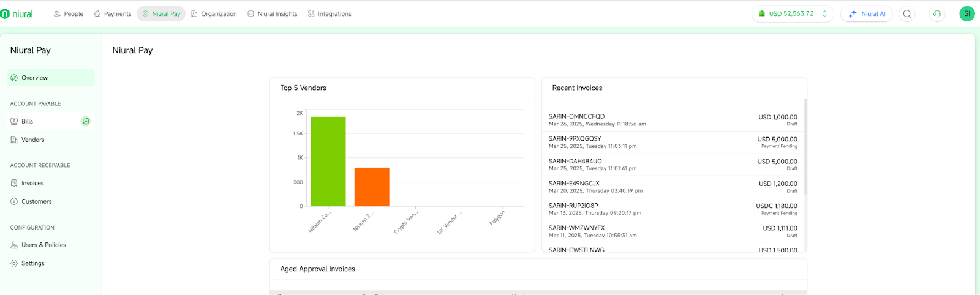
Task: Open the Niural AI assistant
Action: pos(867,13)
